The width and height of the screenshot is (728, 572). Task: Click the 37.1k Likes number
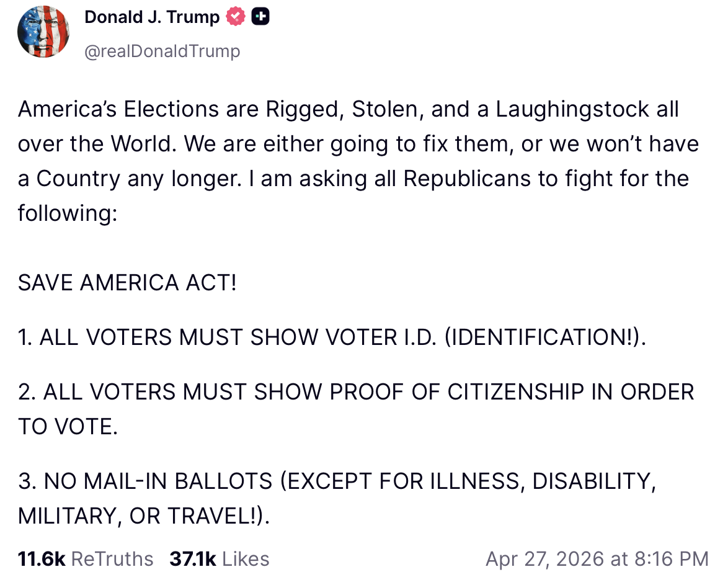point(193,558)
